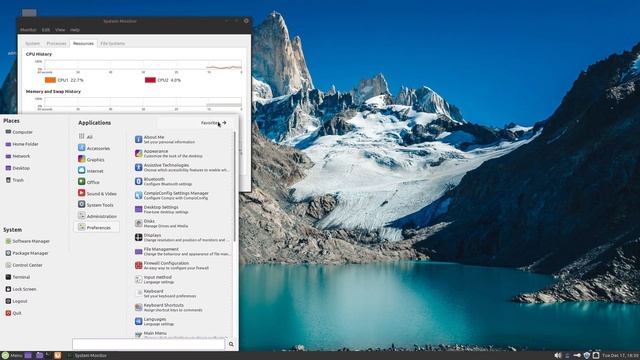The height and width of the screenshot is (360, 640).
Task: Open About Me in Preferences list
Action: click(x=182, y=140)
